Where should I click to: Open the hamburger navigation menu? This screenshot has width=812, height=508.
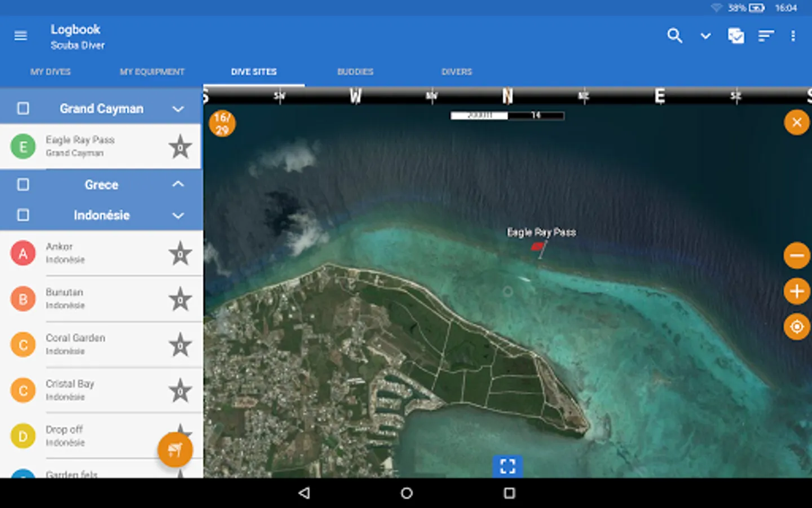coord(20,36)
